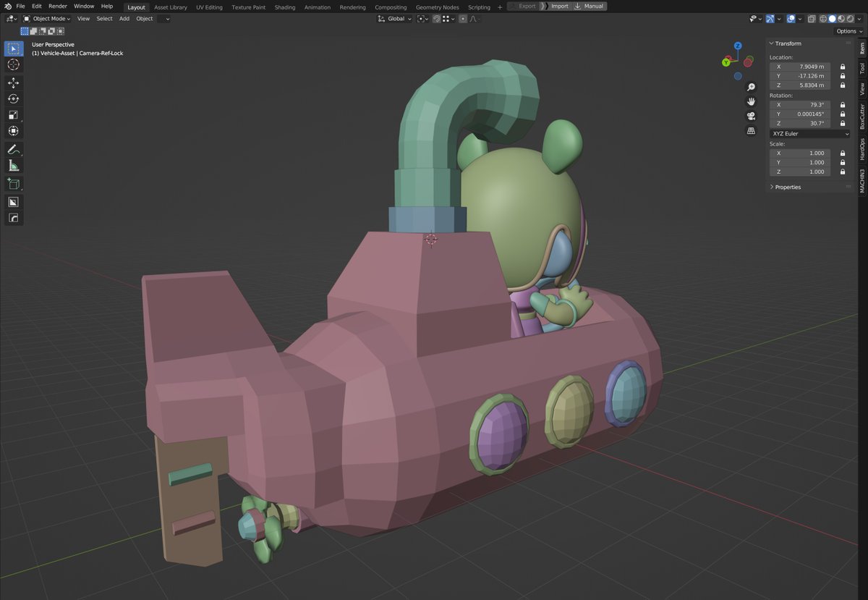Select the Scale tool
The width and height of the screenshot is (868, 600).
[x=13, y=115]
